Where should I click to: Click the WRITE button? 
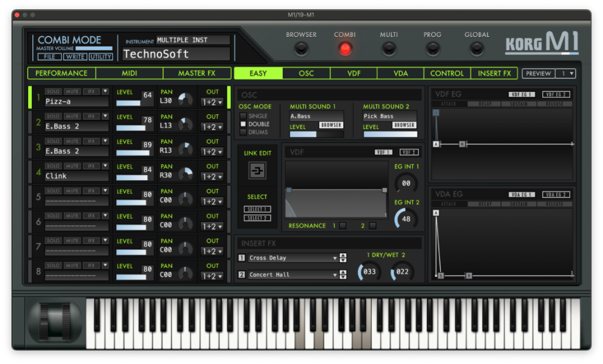tap(75, 57)
